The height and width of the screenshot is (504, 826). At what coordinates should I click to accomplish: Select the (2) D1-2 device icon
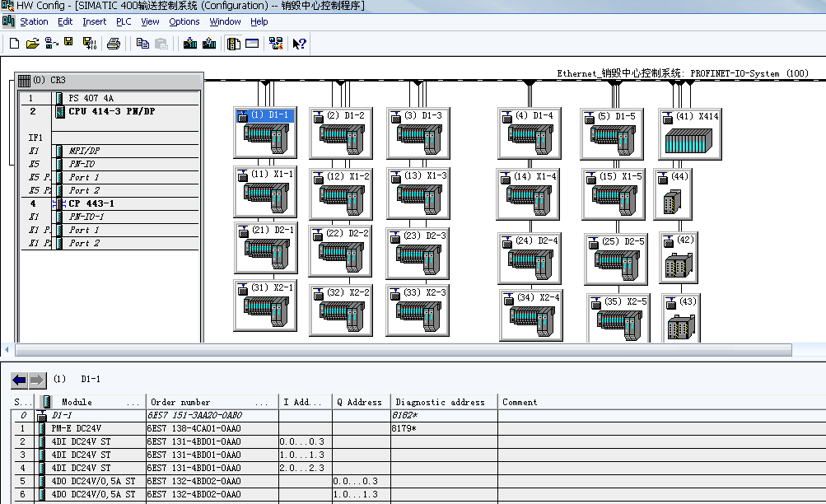tap(341, 133)
